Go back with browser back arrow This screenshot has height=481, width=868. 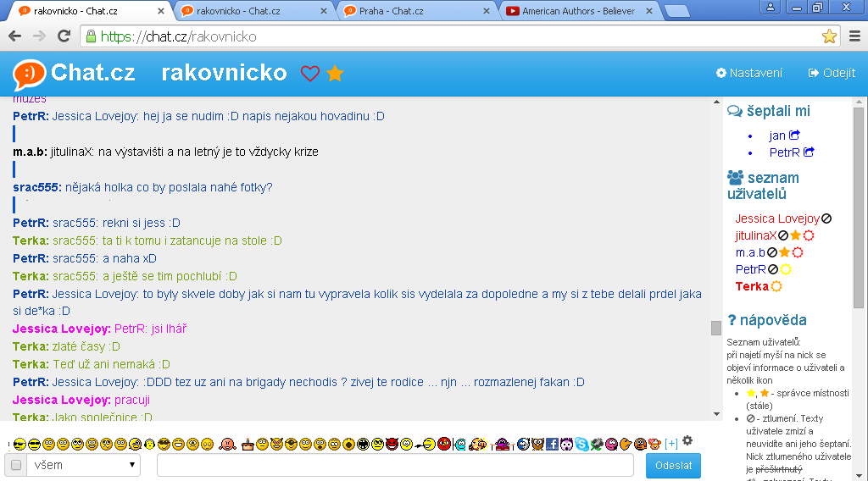click(15, 36)
